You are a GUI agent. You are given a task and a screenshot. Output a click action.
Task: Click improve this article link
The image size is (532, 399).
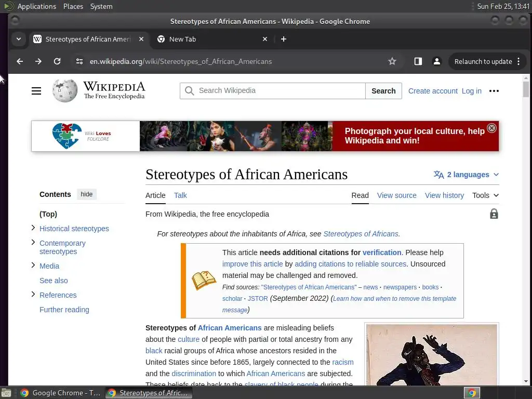(252, 264)
